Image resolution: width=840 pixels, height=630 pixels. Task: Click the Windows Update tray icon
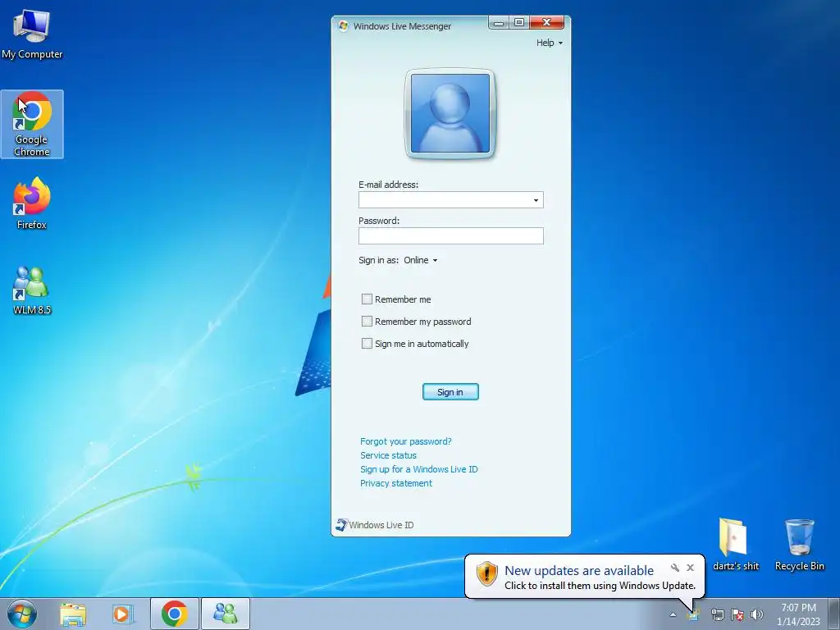[x=693, y=614]
